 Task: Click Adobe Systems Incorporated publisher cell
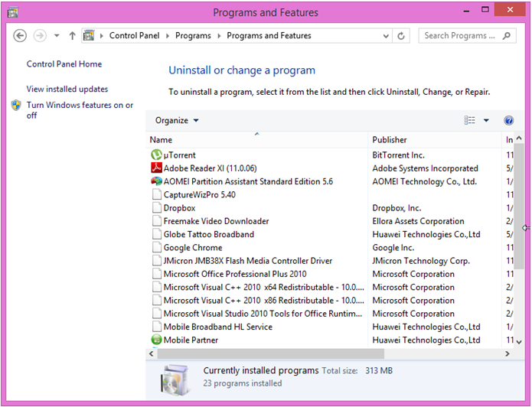pos(425,168)
